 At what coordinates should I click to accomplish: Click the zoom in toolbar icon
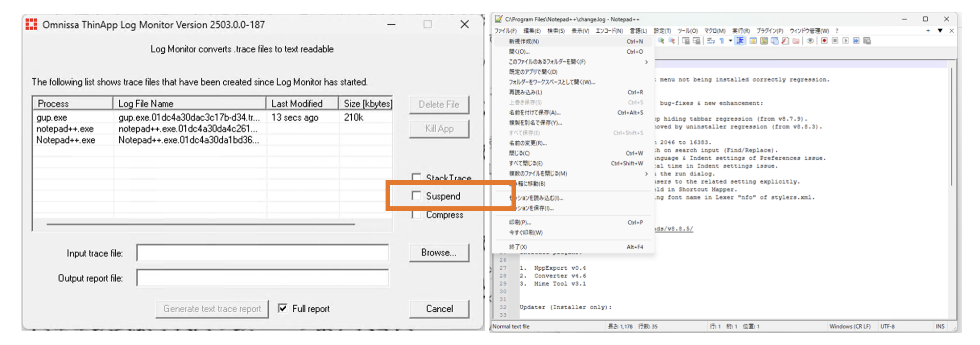[661, 41]
